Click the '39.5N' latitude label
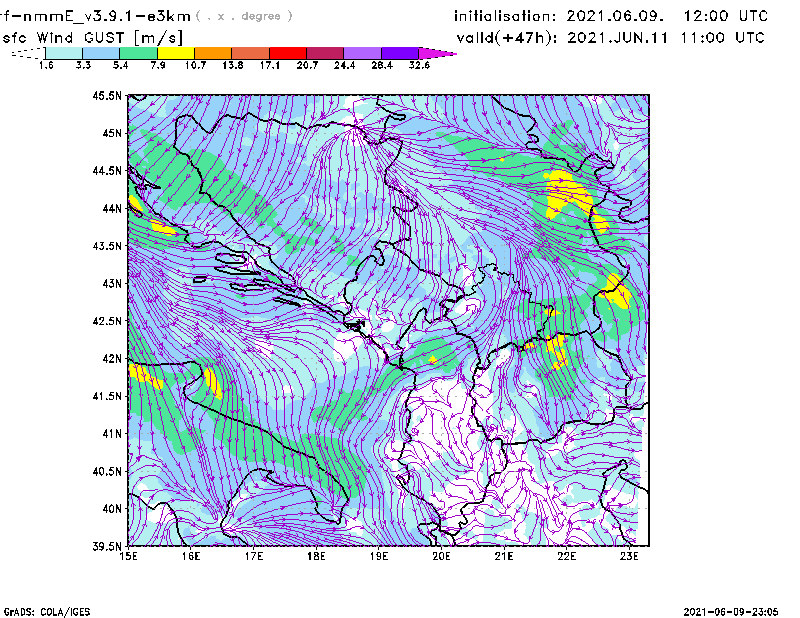 pos(107,547)
